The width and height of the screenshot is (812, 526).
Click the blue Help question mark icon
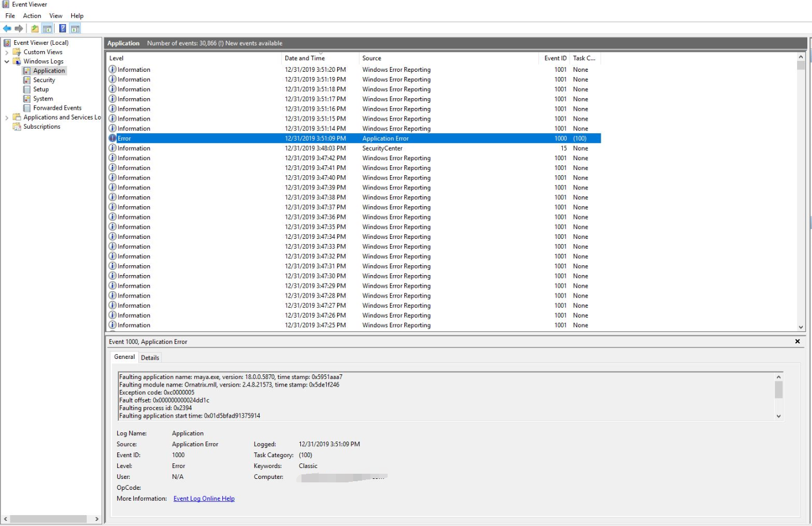pyautogui.click(x=63, y=29)
